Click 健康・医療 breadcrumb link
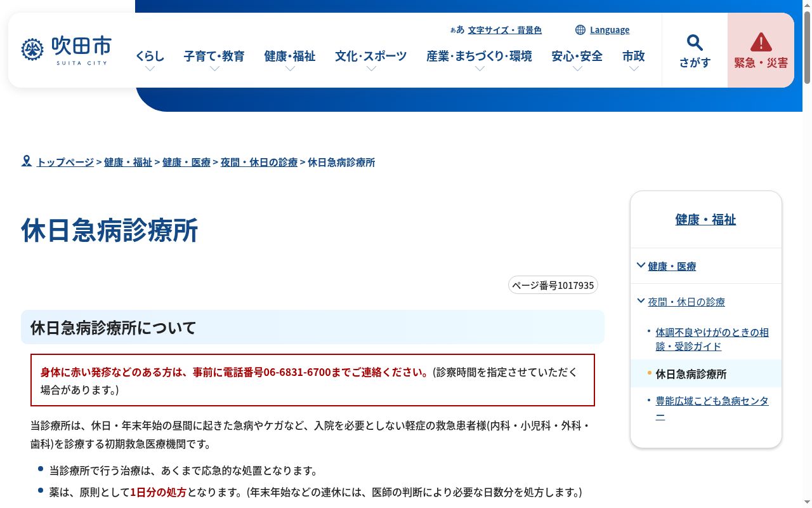 point(187,162)
